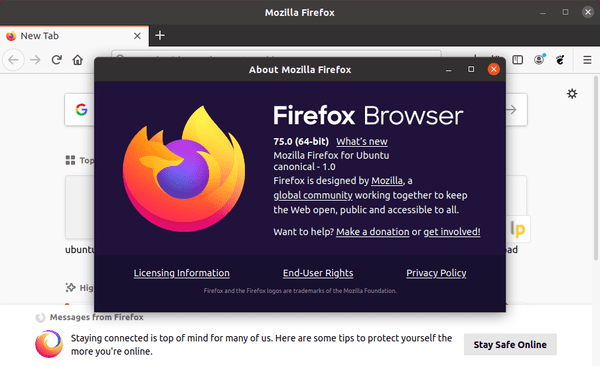Show sidebars with the sidebar icon

(517, 60)
